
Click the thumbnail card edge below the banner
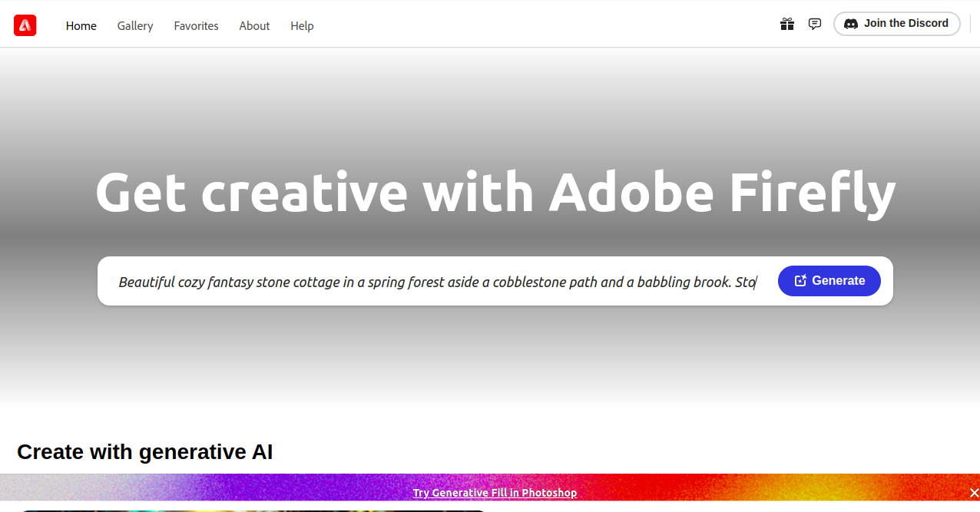point(252,510)
